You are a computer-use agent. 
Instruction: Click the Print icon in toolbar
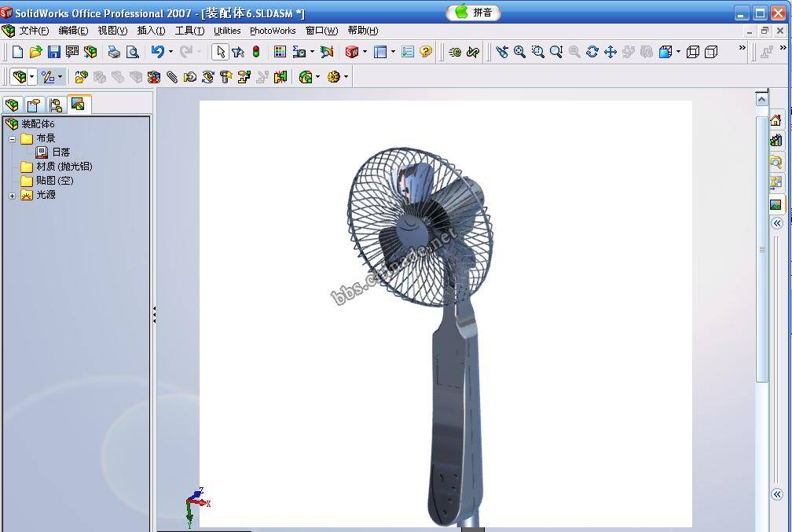coord(114,52)
